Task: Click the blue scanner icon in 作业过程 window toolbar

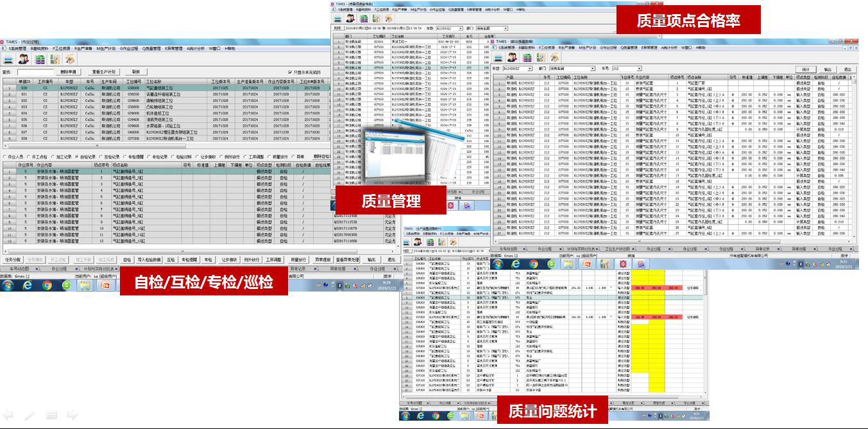Action: coord(9,59)
